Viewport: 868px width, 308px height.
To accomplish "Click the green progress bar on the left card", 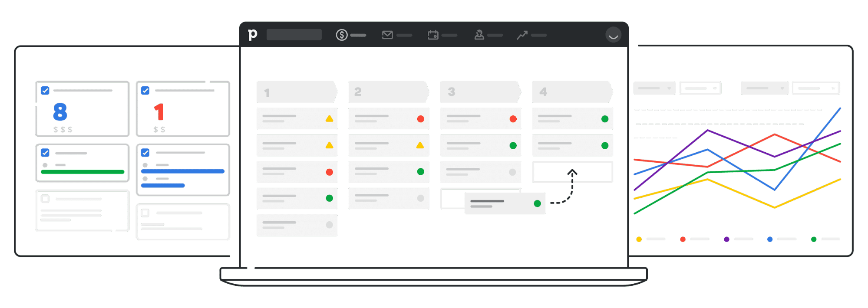I will [x=83, y=172].
